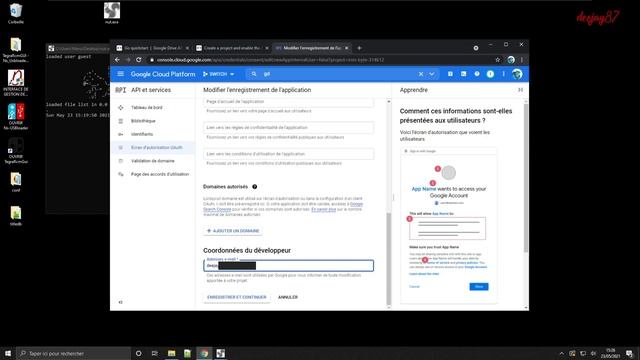Click the Chrome extension icon near window controls

pos(476,48)
